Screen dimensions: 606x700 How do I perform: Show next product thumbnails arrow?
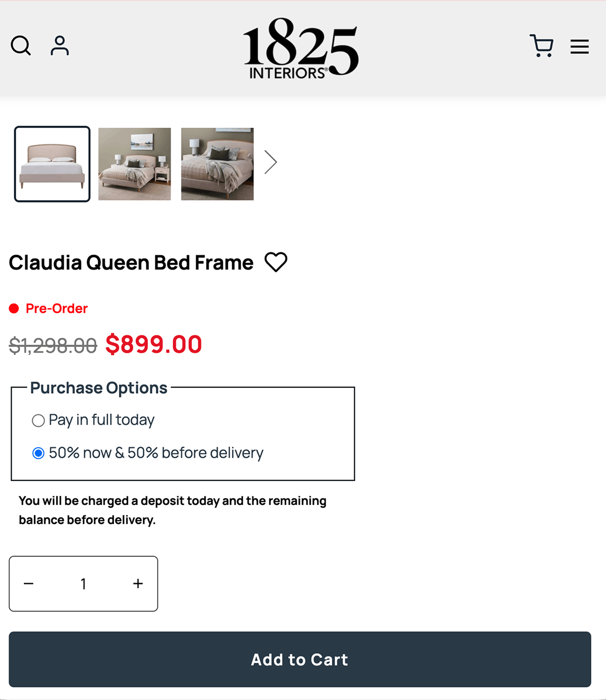pos(270,162)
